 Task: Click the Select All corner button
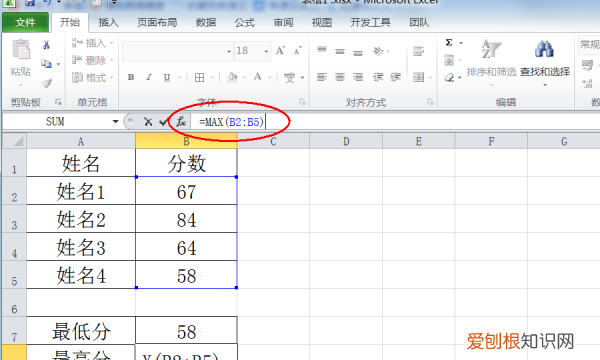[x=15, y=141]
